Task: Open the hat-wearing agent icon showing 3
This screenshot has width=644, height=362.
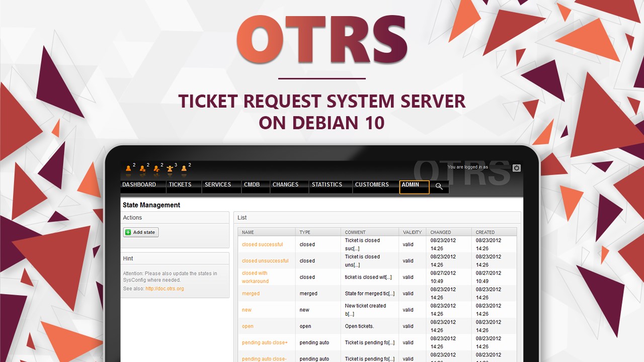Action: pyautogui.click(x=170, y=168)
